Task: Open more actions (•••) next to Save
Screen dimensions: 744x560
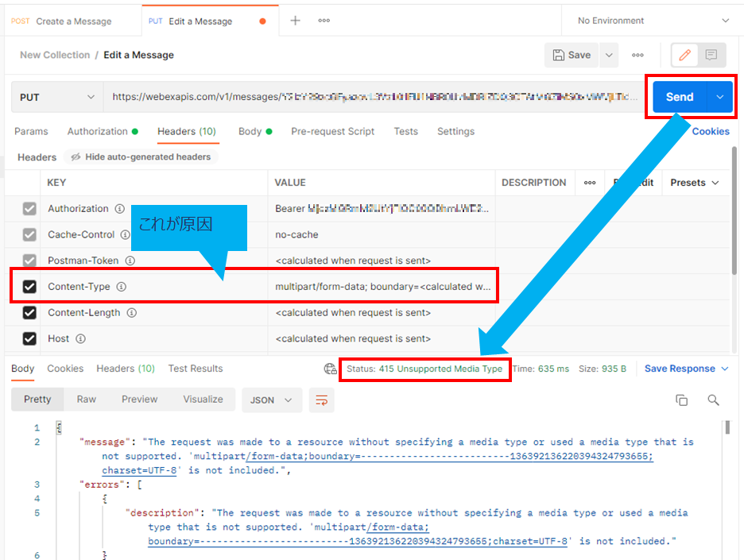Action: [x=637, y=55]
